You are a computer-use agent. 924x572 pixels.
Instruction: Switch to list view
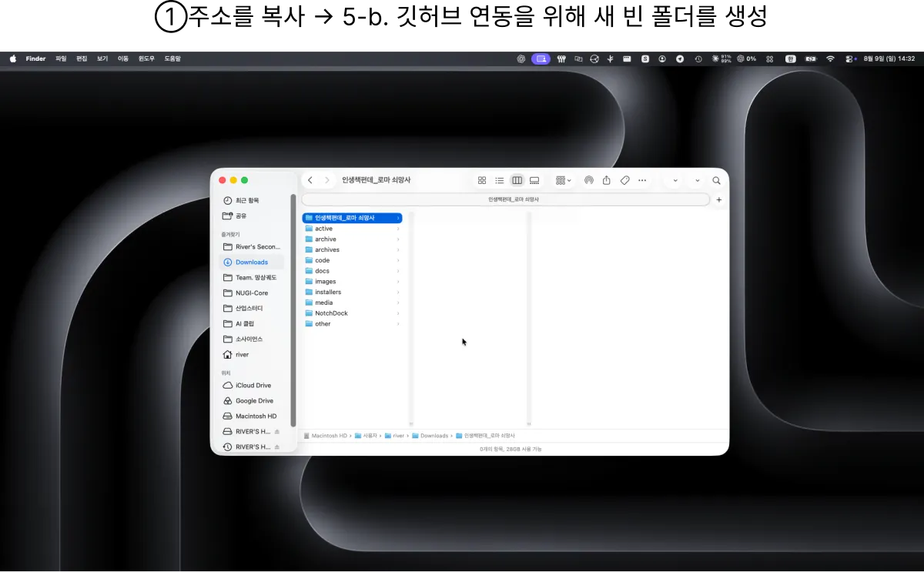pyautogui.click(x=500, y=180)
